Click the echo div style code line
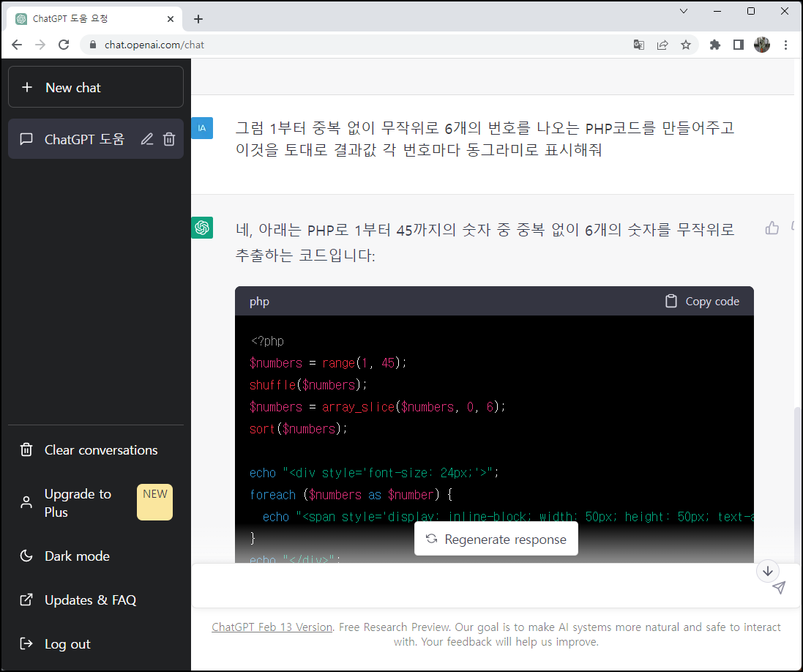The image size is (803, 672). [x=374, y=473]
